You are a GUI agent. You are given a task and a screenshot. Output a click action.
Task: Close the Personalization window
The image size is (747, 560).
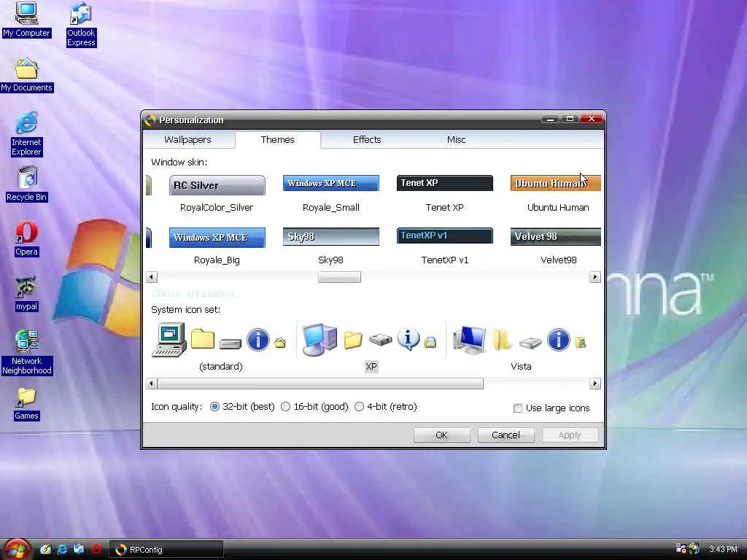coord(591,119)
